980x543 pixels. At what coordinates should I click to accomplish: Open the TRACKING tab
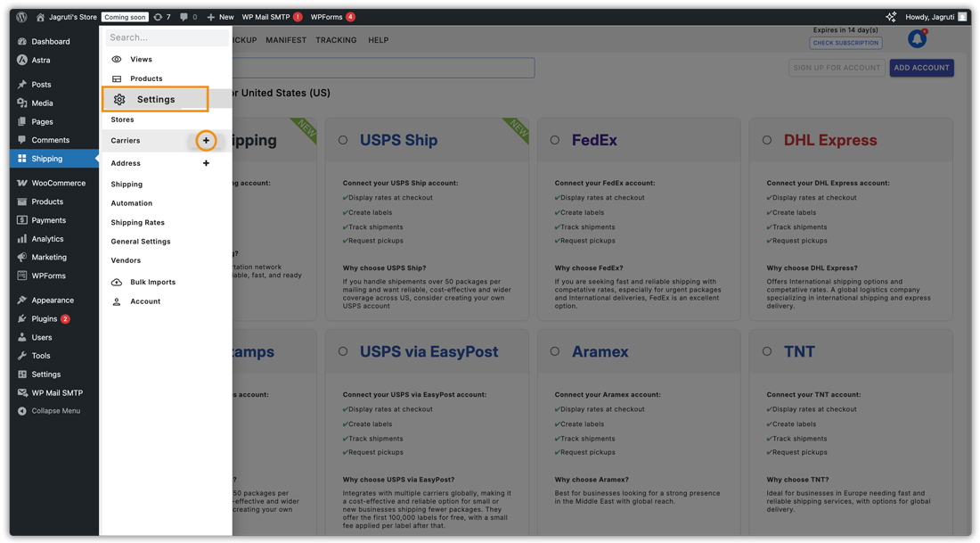pos(336,40)
